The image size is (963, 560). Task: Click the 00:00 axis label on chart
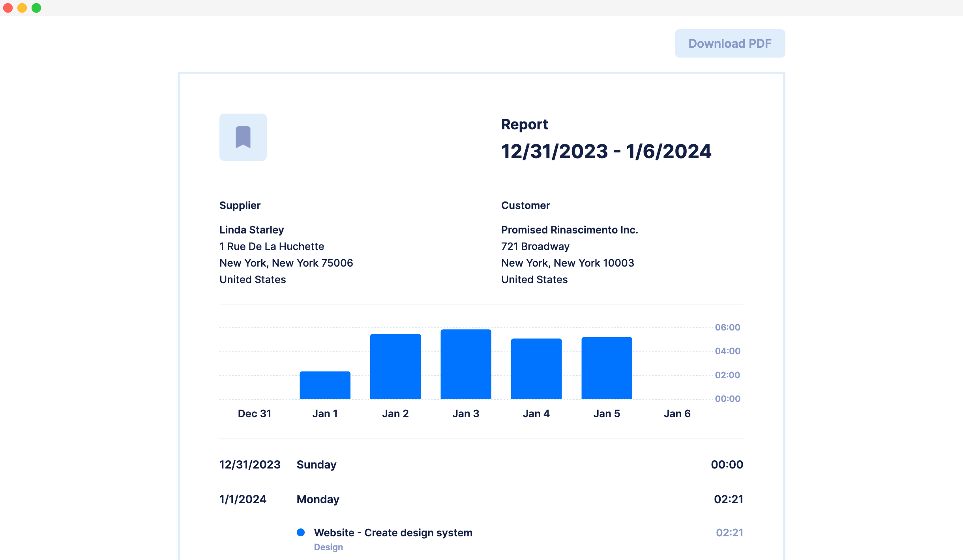[x=727, y=399]
